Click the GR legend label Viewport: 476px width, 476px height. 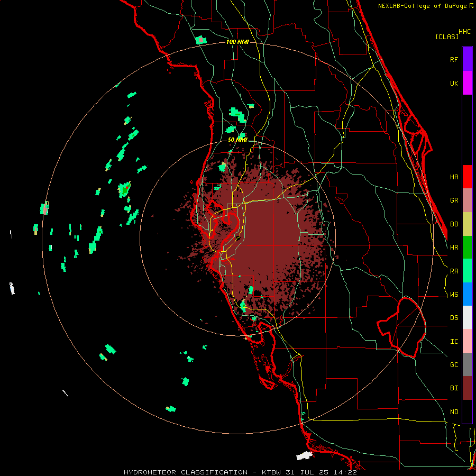point(454,200)
